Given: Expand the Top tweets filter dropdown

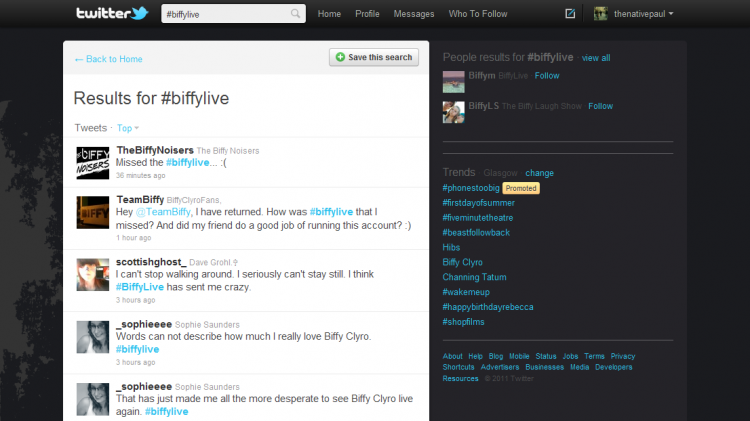Looking at the screenshot, I should (x=128, y=128).
